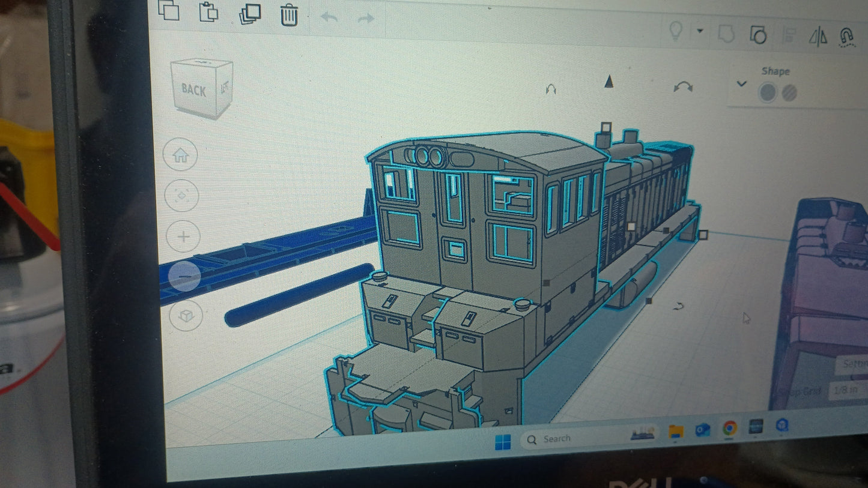
Task: Delete selection with the trash can icon
Action: (x=290, y=14)
